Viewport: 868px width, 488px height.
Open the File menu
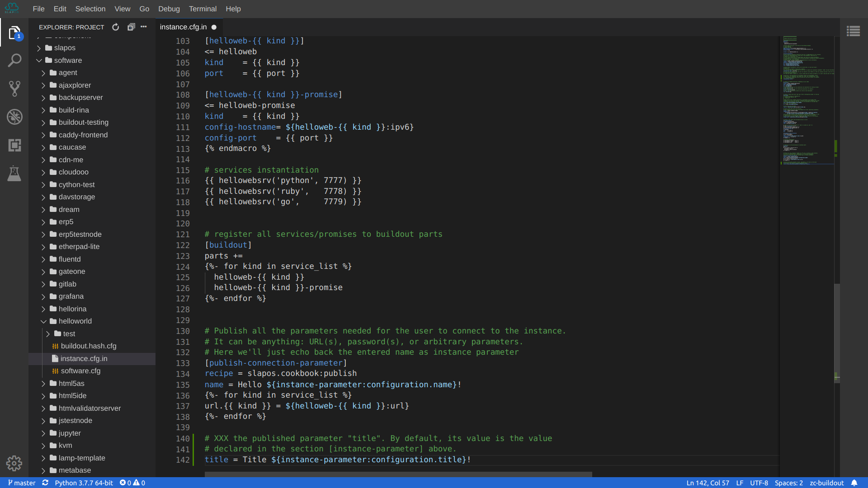[38, 9]
